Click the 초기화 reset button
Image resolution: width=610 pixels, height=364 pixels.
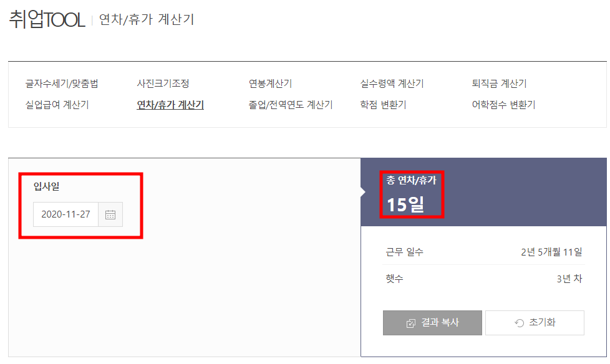[x=535, y=322]
